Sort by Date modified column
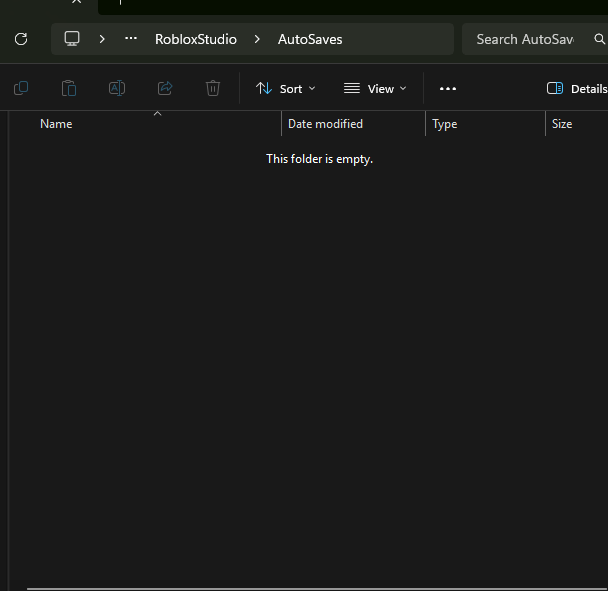 pyautogui.click(x=353, y=124)
